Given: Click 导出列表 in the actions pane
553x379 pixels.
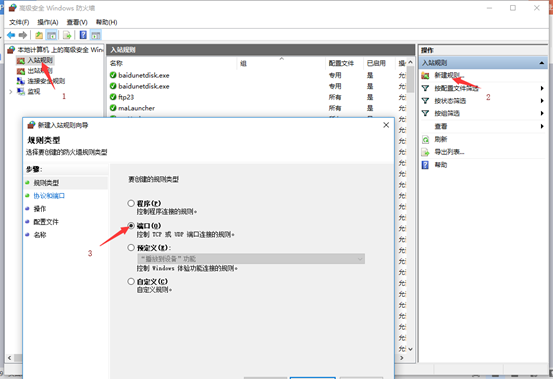Looking at the screenshot, I should [x=449, y=152].
